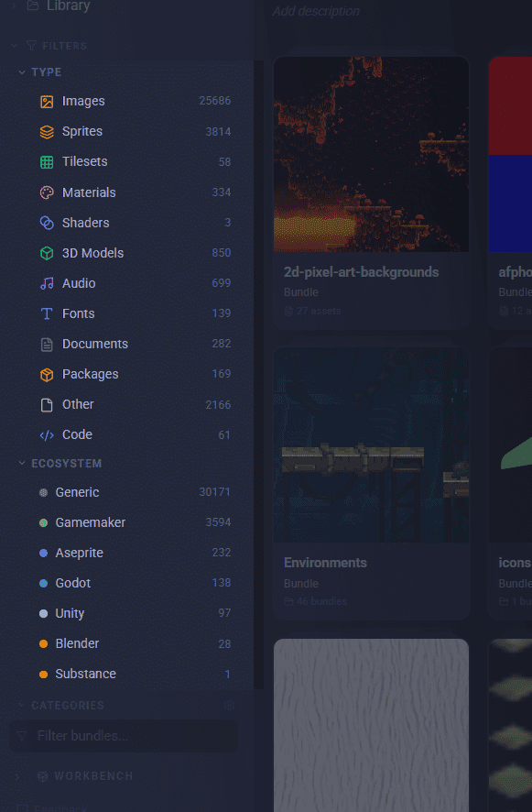Click the Sprites layers icon
This screenshot has width=532, height=812.
(x=47, y=132)
